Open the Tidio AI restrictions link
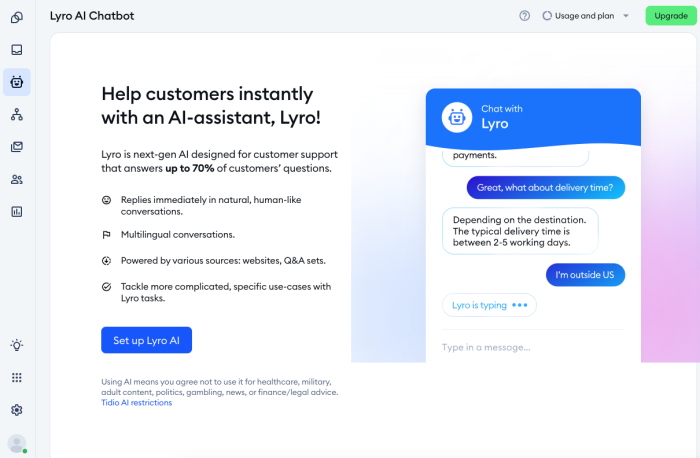 click(137, 403)
